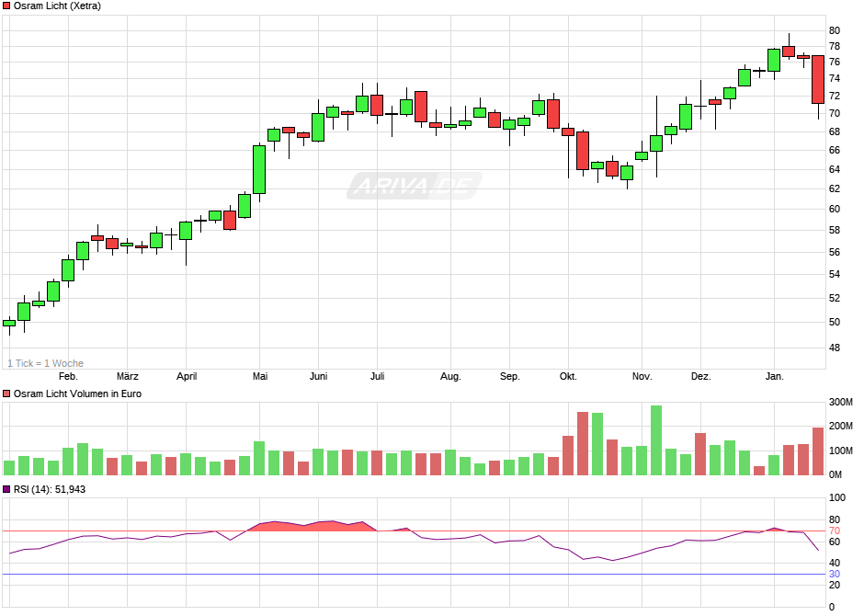Click the 'Juni' month label
Screen dimensions: 864x616
click(319, 376)
